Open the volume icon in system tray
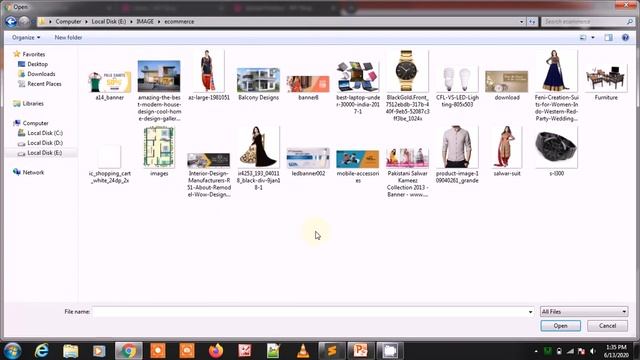This screenshot has height=360, width=640. 593,351
